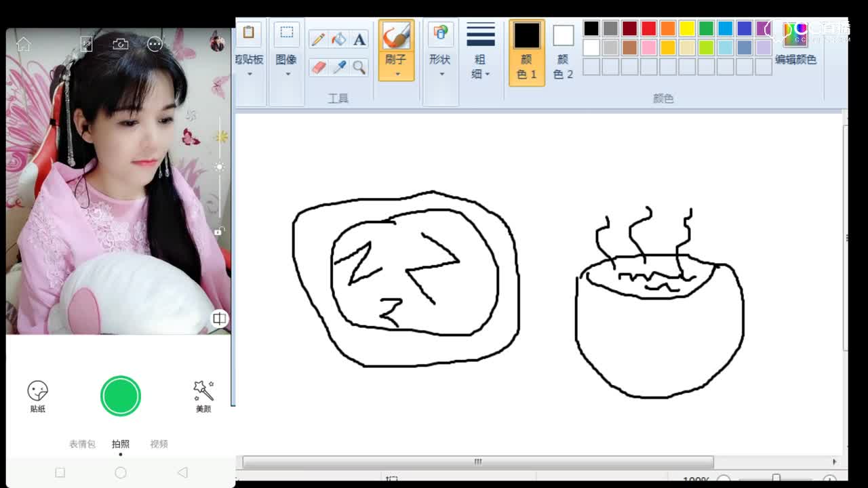Activate the 颜色 1 foreground color box

click(526, 52)
